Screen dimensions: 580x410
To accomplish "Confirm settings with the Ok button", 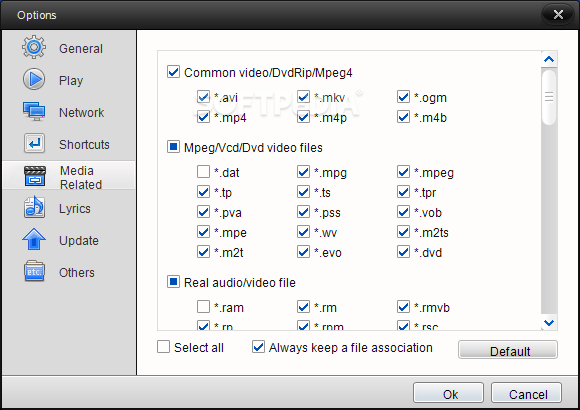I will coord(448,393).
